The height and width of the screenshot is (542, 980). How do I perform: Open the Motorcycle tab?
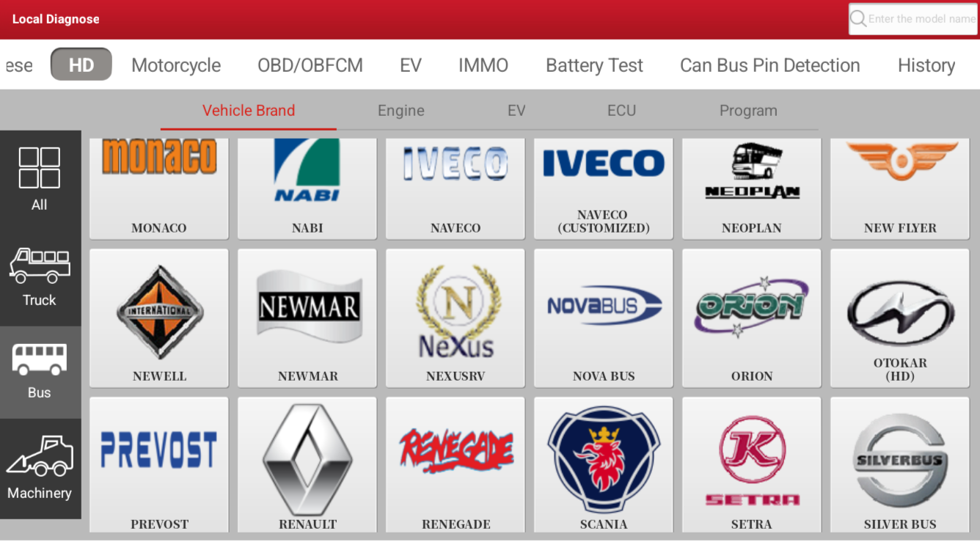pos(176,65)
